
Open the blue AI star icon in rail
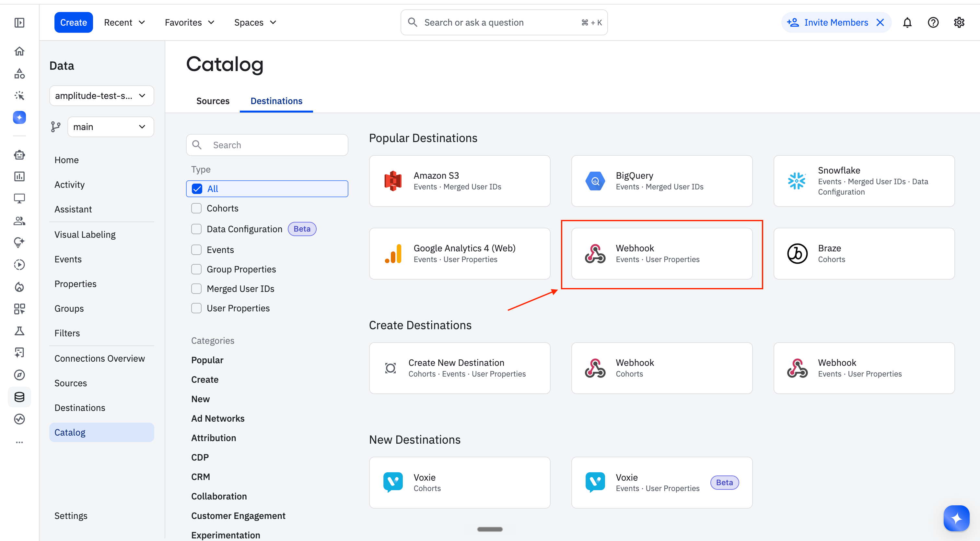(19, 117)
